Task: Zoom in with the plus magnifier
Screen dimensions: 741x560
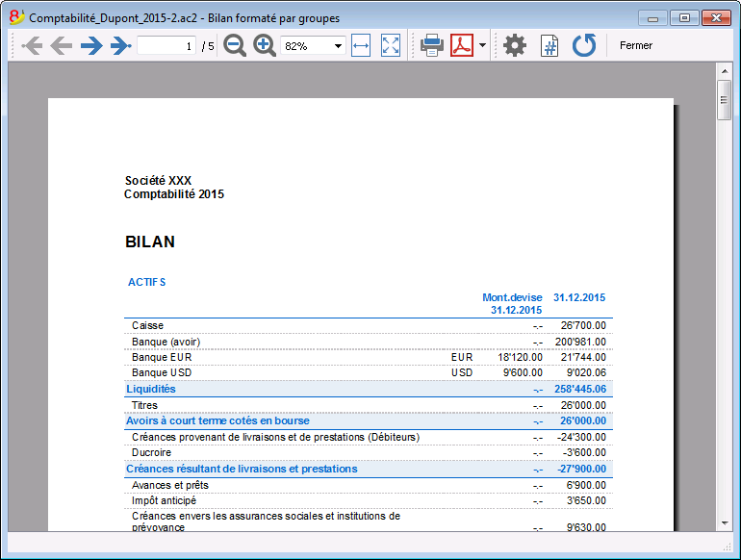Action: [265, 46]
